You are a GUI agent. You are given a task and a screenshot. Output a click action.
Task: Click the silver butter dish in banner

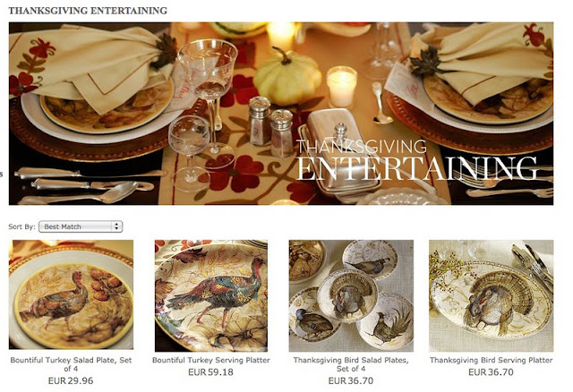(x=338, y=153)
